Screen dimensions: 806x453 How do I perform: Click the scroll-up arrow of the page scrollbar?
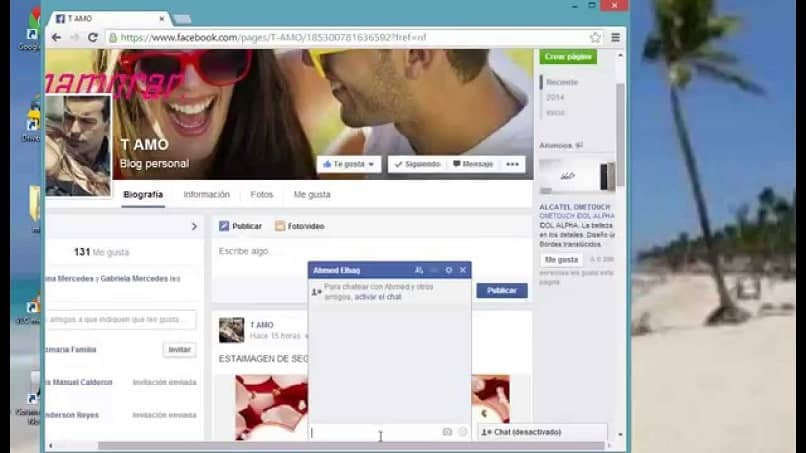(620, 55)
